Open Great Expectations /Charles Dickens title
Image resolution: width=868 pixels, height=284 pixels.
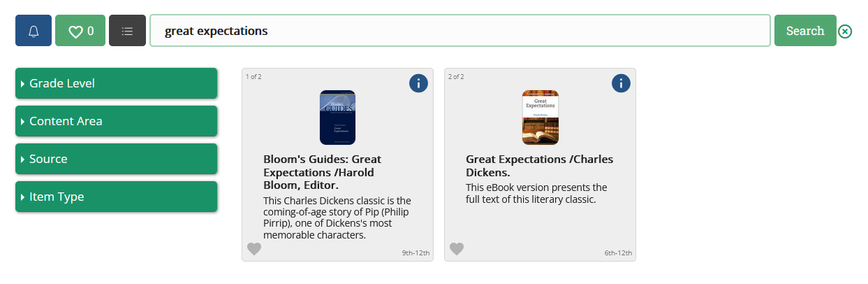coord(540,166)
